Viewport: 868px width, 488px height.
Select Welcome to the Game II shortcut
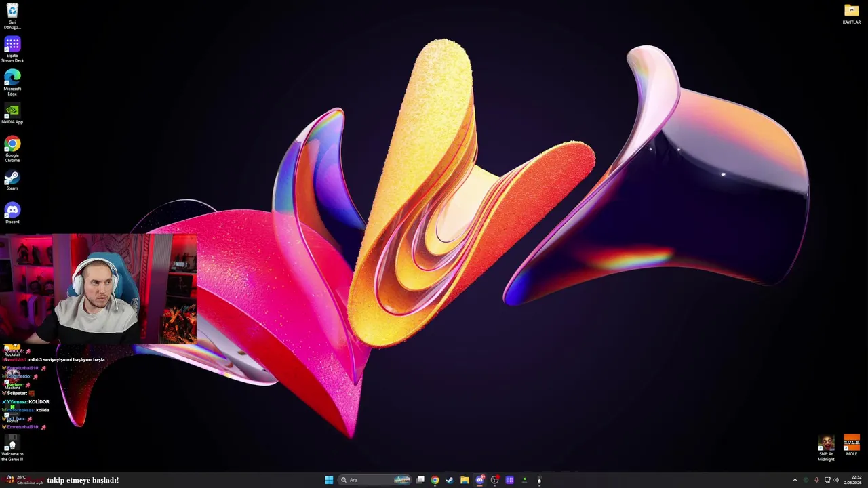12,449
